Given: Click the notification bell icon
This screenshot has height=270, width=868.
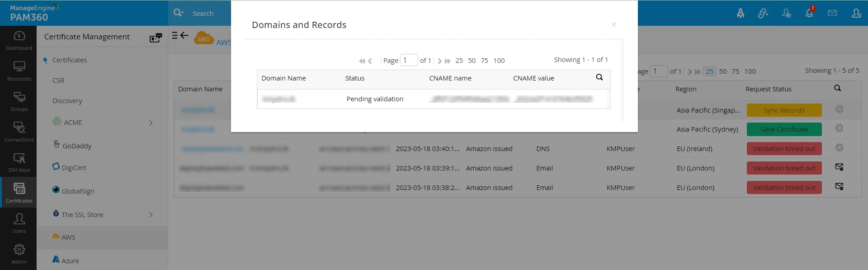Looking at the screenshot, I should point(809,13).
